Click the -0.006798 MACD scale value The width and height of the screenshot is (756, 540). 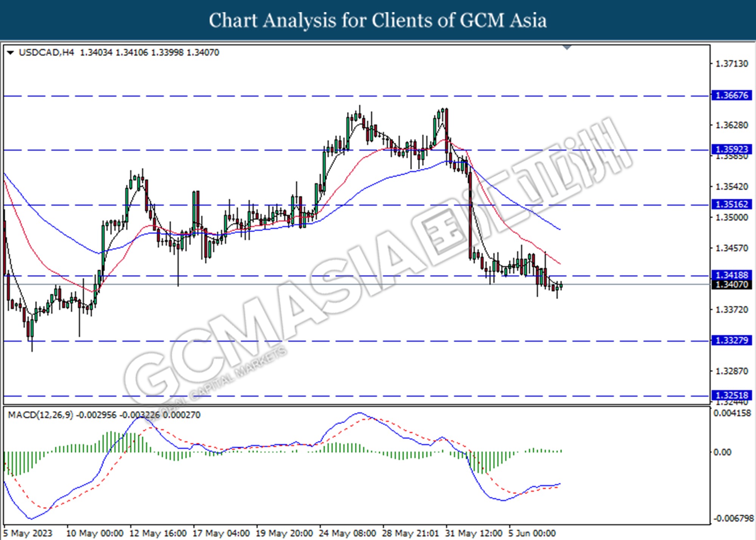733,518
